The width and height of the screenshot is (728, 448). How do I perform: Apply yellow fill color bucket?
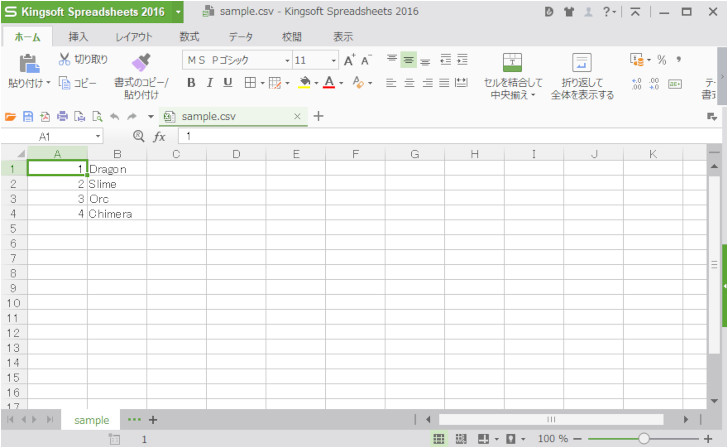click(305, 83)
